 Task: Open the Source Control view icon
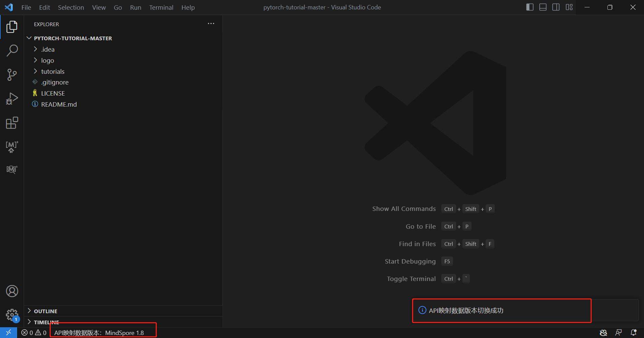point(12,75)
